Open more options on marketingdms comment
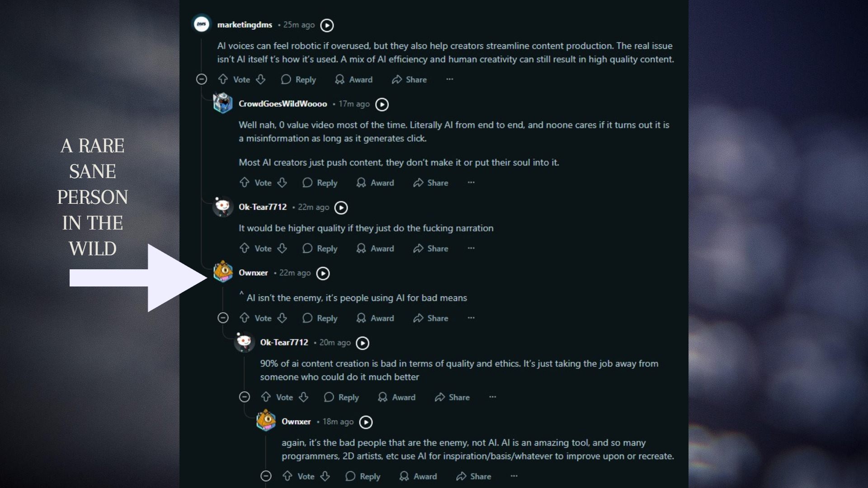Image resolution: width=868 pixels, height=488 pixels. 449,80
